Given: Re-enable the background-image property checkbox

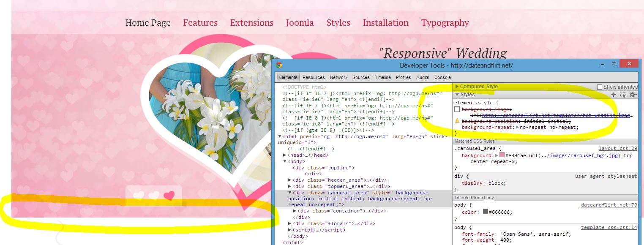Looking at the screenshot, I should point(457,109).
